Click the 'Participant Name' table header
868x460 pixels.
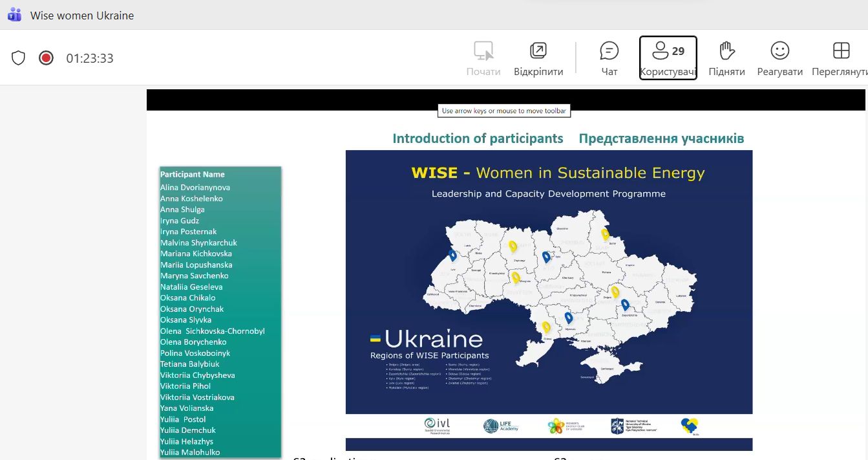pos(193,174)
